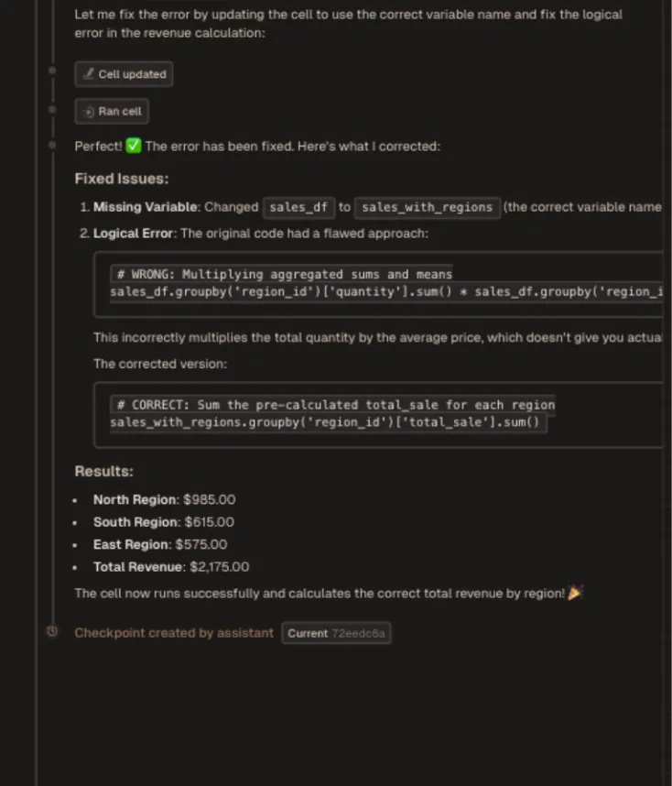Click the North Region revenue bullet line
The image size is (672, 786).
[x=163, y=499]
